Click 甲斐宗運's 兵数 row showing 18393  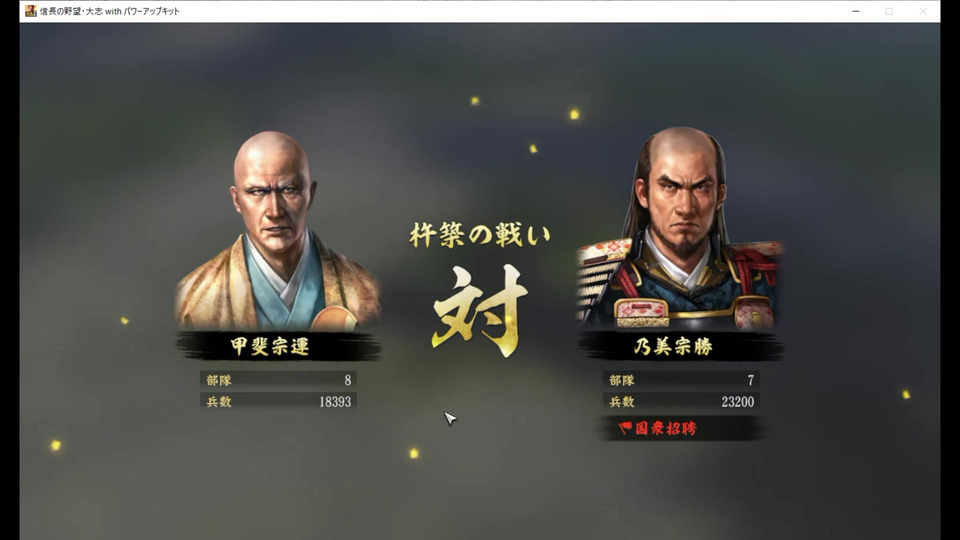(x=278, y=401)
